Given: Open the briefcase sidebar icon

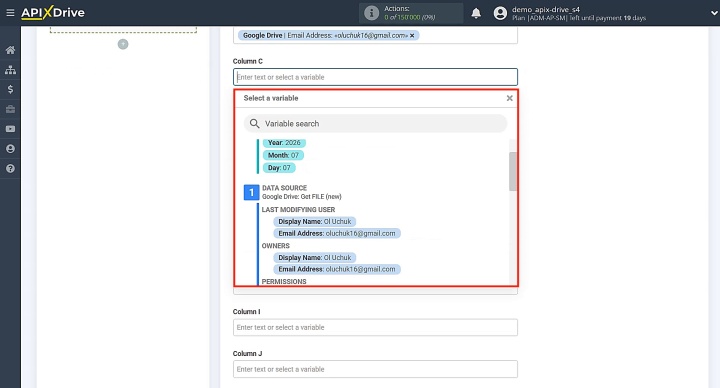Looking at the screenshot, I should [x=10, y=109].
